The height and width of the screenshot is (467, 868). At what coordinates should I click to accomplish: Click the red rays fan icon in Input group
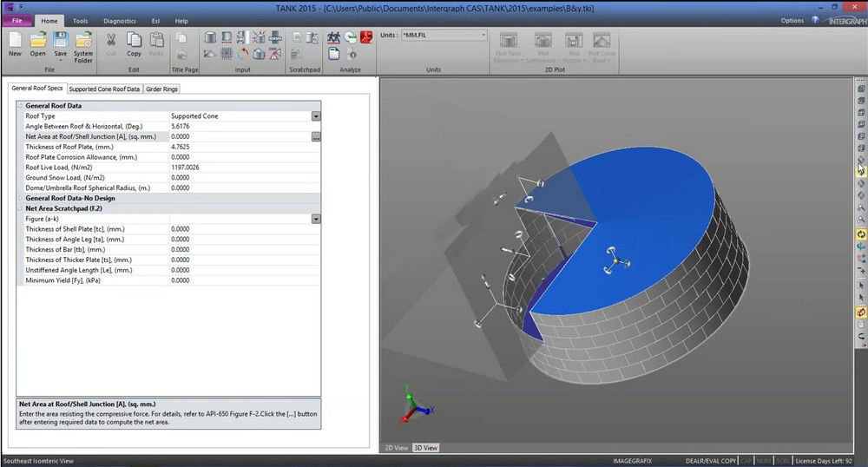click(x=275, y=54)
